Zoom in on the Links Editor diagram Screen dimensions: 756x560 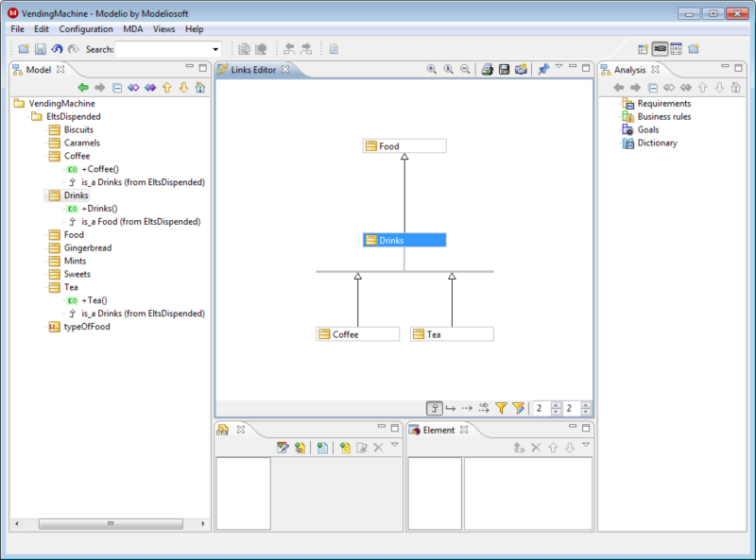tap(432, 69)
